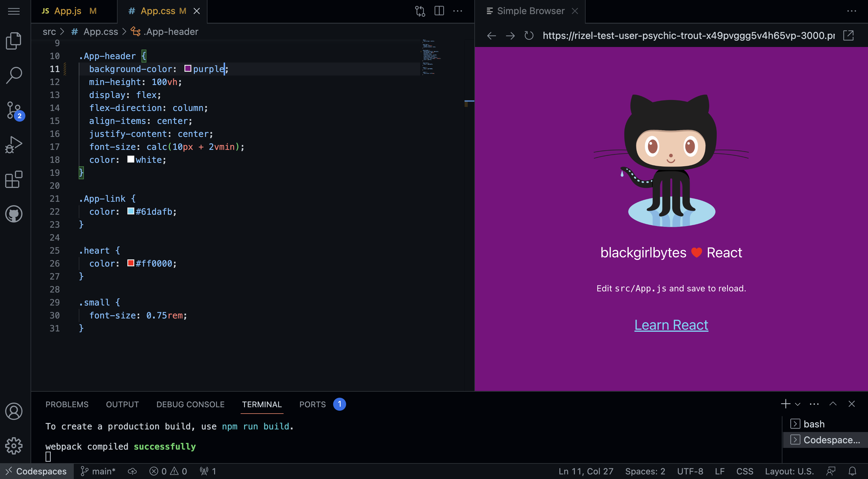Image resolution: width=868 pixels, height=479 pixels.
Task: Click the Octocat image in browser
Action: tap(671, 161)
